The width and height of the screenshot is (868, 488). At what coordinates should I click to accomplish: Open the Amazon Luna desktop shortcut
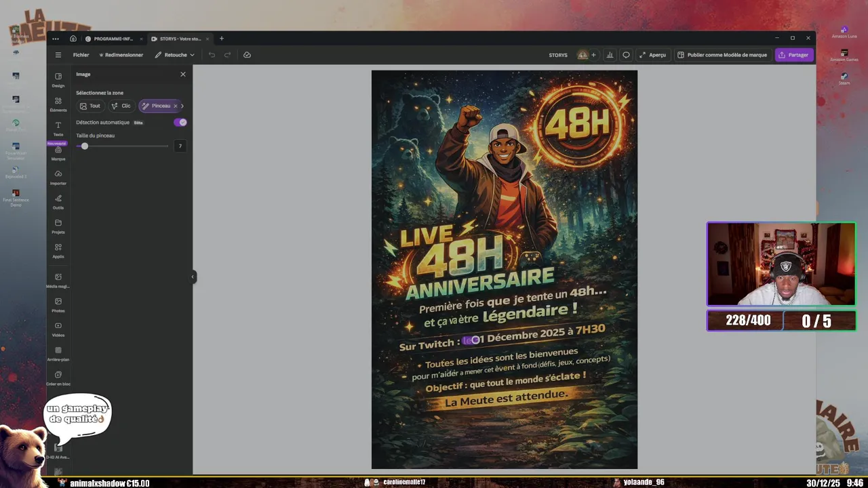(844, 32)
